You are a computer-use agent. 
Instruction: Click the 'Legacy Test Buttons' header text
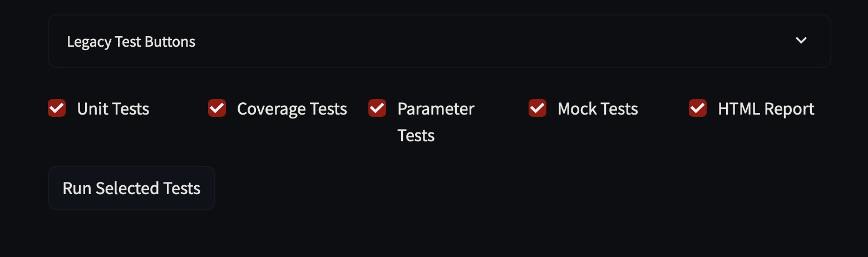[131, 42]
